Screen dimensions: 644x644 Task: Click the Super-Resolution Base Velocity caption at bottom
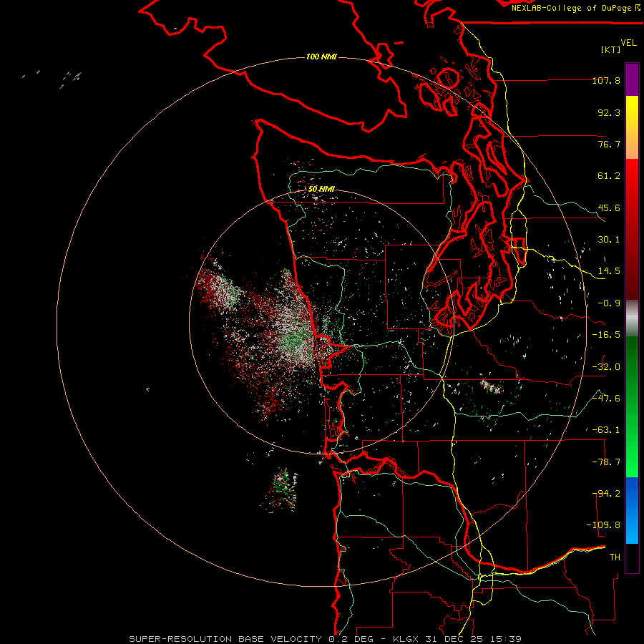point(326,639)
